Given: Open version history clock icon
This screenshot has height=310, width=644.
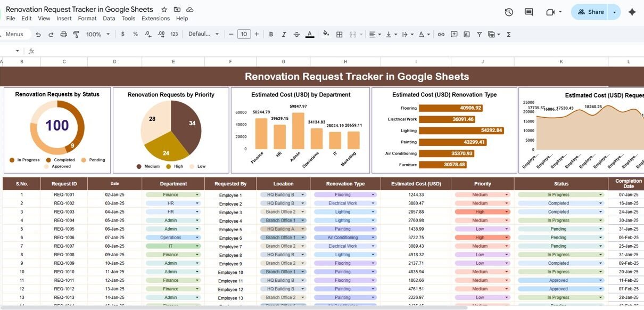Looking at the screenshot, I should (509, 12).
